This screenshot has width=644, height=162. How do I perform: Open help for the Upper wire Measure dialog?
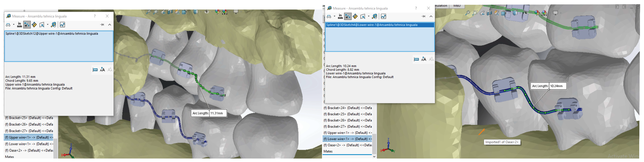pyautogui.click(x=95, y=16)
